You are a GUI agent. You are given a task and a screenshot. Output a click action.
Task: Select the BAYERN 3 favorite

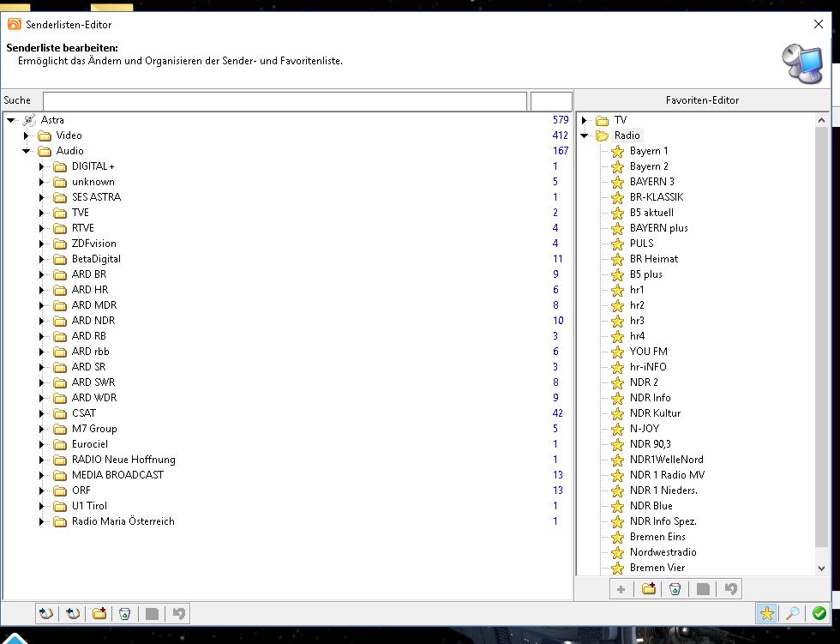[x=652, y=182]
